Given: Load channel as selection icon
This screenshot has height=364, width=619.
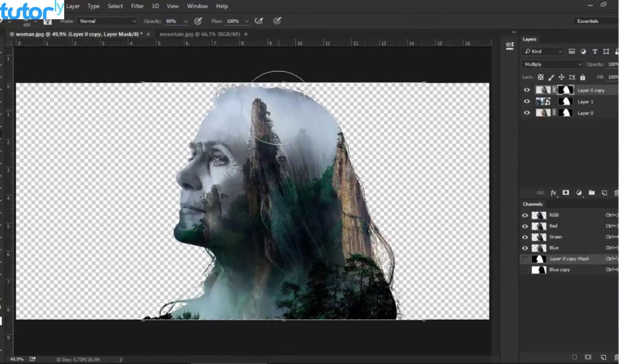Looking at the screenshot, I should pos(575,357).
